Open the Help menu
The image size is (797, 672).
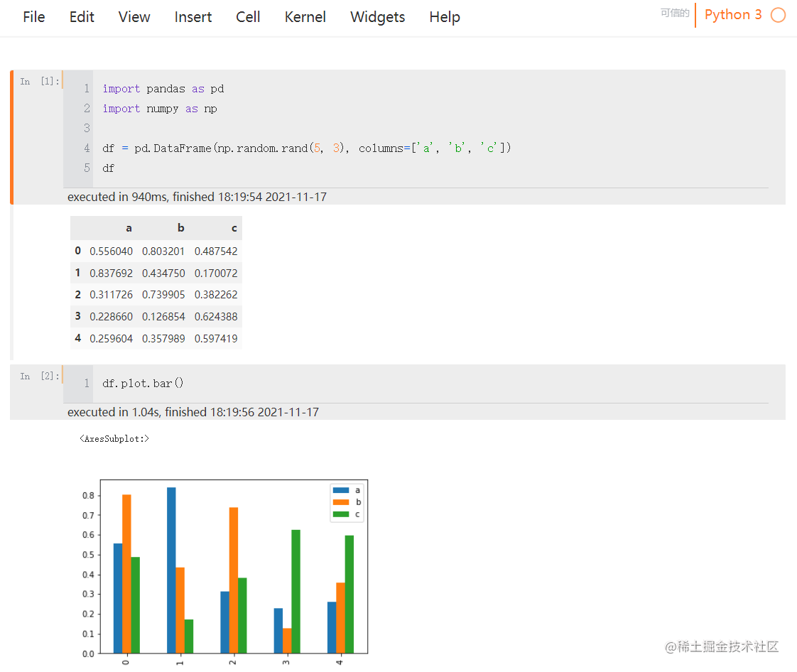click(445, 17)
